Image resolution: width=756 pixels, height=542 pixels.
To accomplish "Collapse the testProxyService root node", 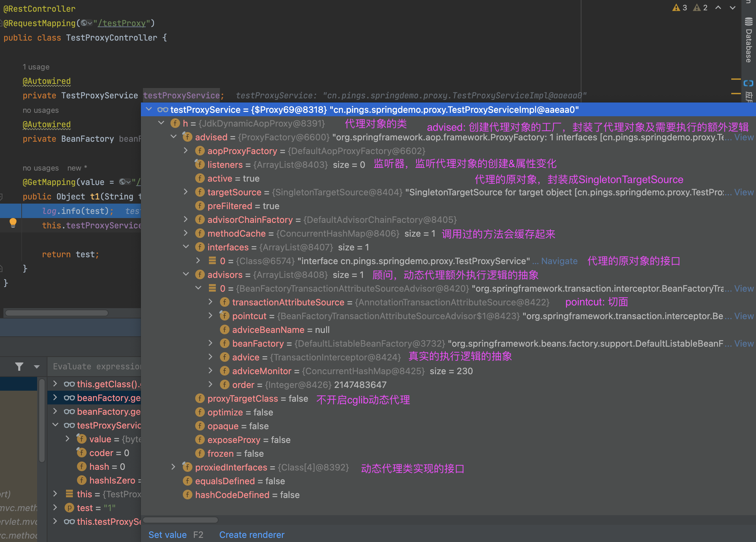I will pyautogui.click(x=149, y=109).
